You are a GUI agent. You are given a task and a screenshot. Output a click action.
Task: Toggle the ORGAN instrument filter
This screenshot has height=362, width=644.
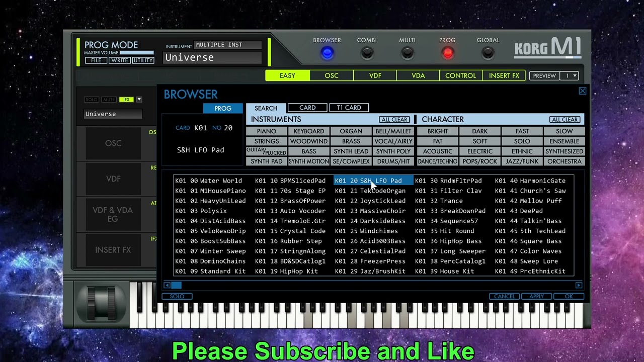(x=351, y=131)
